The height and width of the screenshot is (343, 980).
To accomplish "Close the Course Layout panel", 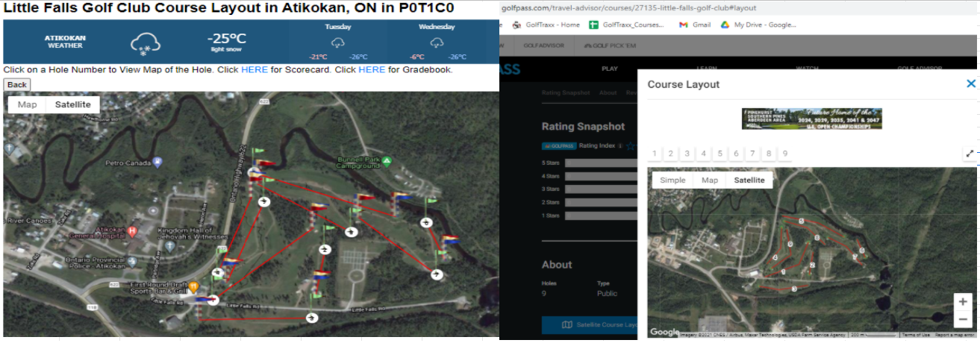I will 970,84.
